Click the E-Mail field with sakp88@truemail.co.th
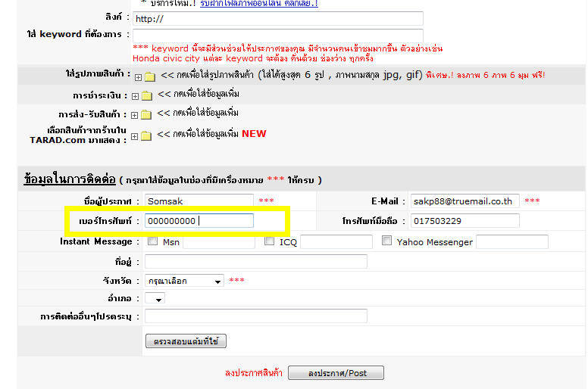Image resolution: width=588 pixels, height=389 pixels. [x=464, y=201]
